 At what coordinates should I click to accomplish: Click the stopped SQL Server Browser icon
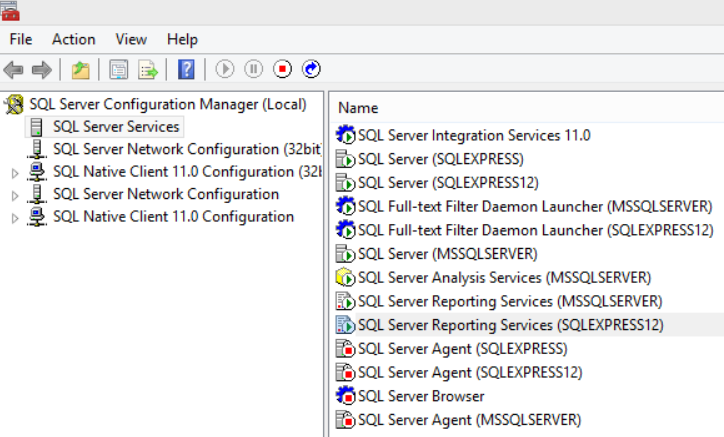coord(345,396)
